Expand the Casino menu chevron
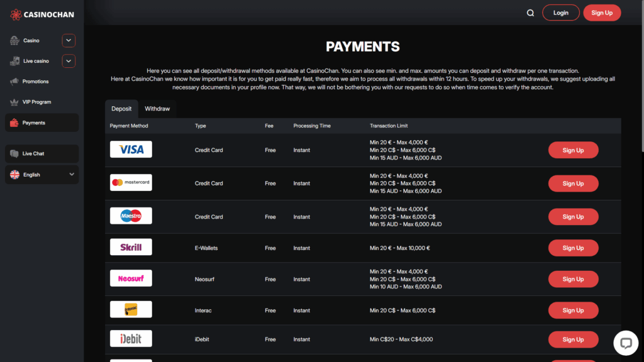The height and width of the screenshot is (362, 644). tap(68, 40)
